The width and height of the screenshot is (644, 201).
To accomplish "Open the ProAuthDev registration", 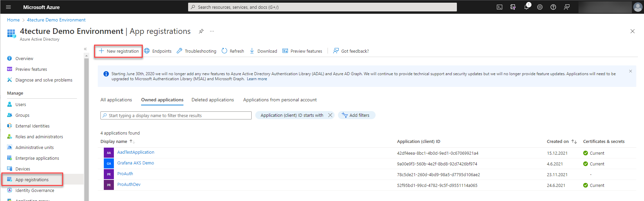I will (129, 185).
